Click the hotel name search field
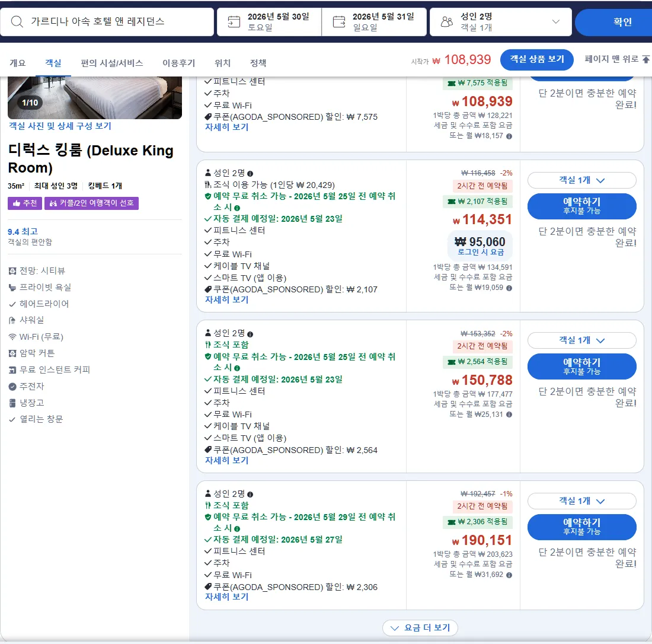The height and width of the screenshot is (644, 652). click(107, 21)
